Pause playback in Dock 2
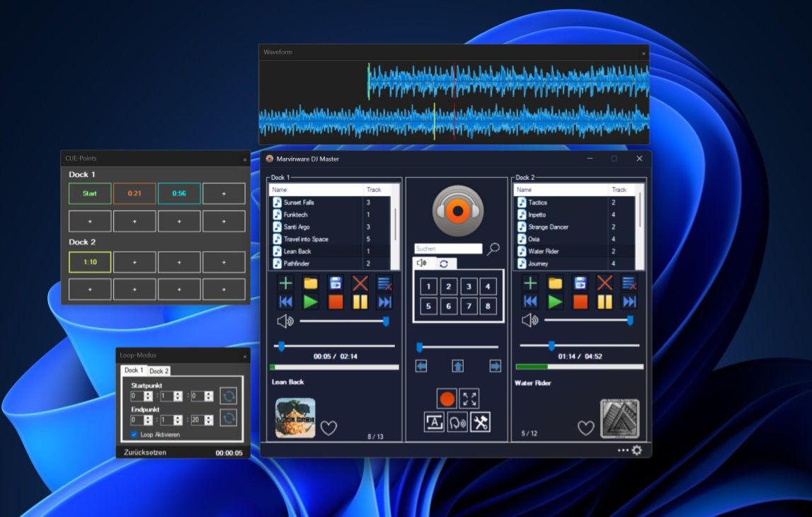 coord(604,302)
